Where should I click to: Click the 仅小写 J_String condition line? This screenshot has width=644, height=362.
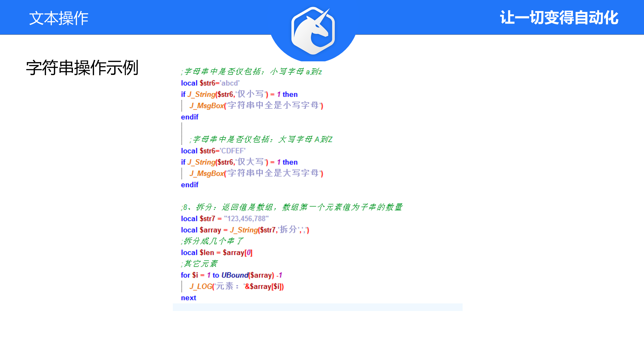(239, 94)
